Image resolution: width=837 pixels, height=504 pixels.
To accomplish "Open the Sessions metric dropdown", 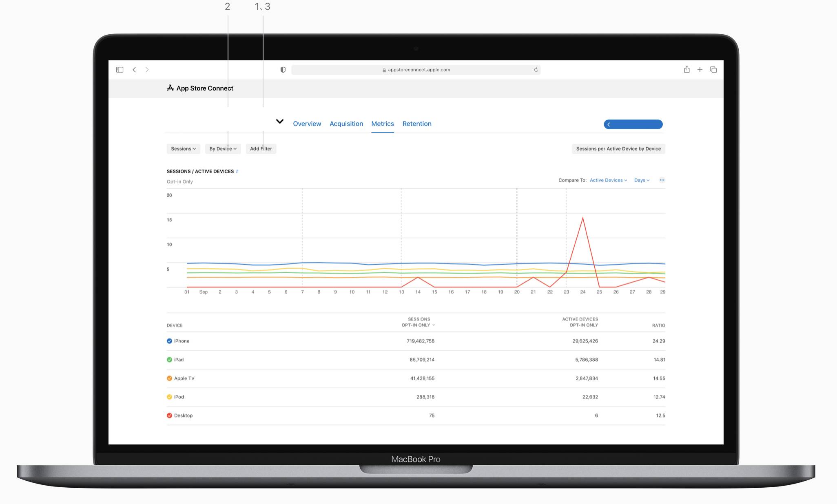I will 184,149.
